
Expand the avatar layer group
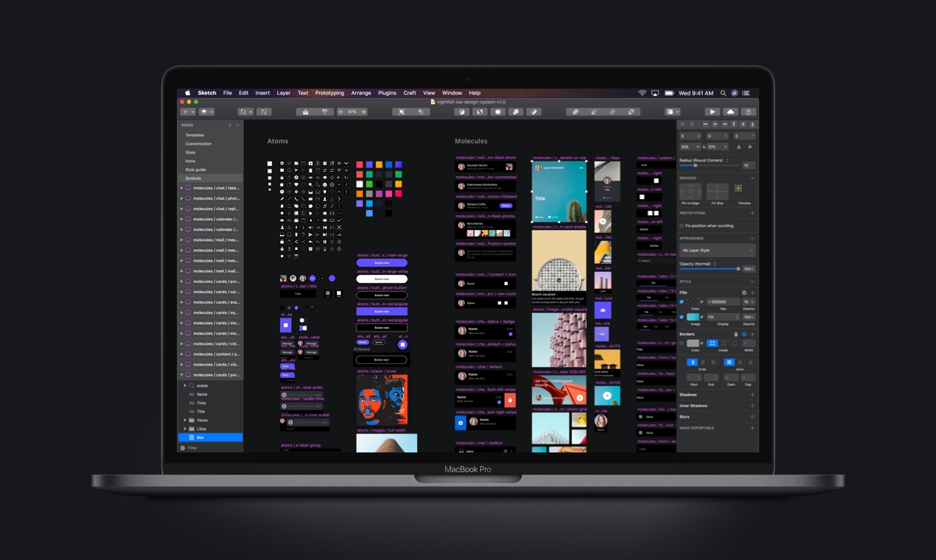pyautogui.click(x=185, y=385)
